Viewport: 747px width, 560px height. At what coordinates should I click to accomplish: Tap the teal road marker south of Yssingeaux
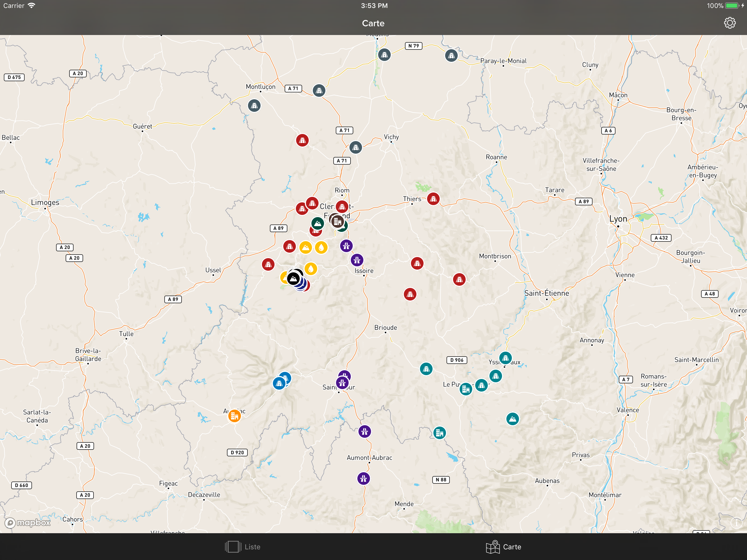pyautogui.click(x=495, y=376)
